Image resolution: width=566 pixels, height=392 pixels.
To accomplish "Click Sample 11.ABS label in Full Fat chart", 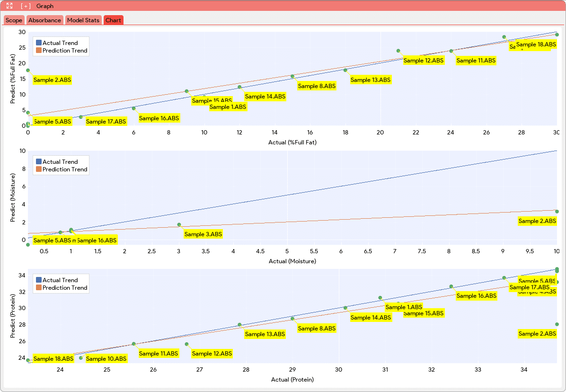I will [x=476, y=61].
